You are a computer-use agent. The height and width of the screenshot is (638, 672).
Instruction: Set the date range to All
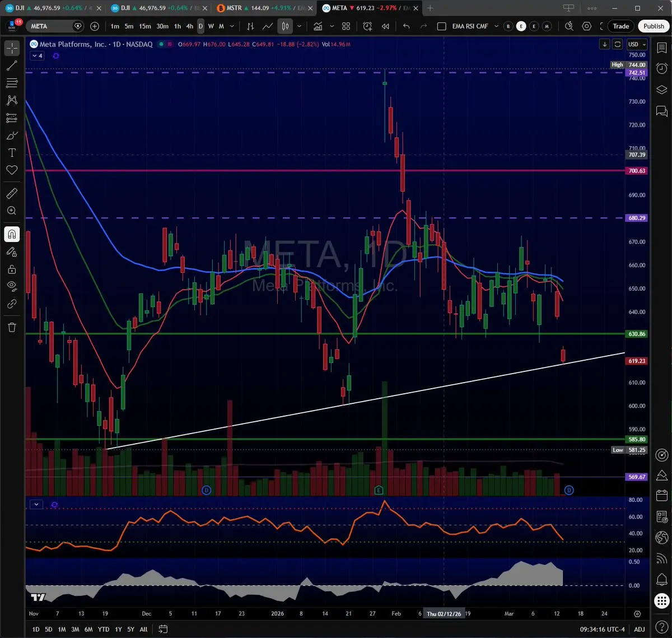point(144,629)
